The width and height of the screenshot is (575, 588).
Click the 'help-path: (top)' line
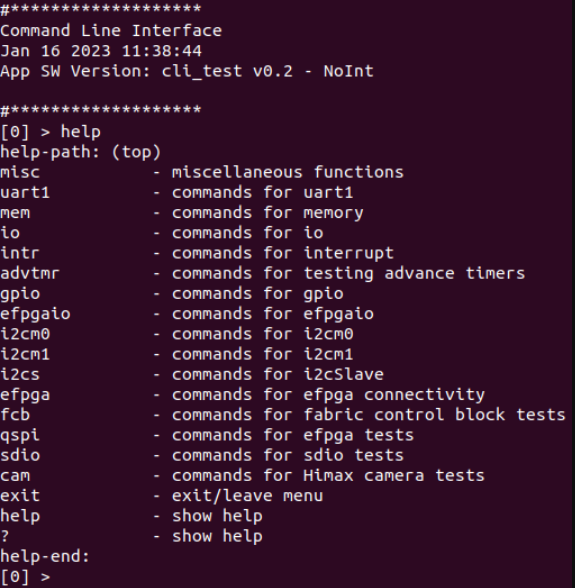[x=81, y=152]
